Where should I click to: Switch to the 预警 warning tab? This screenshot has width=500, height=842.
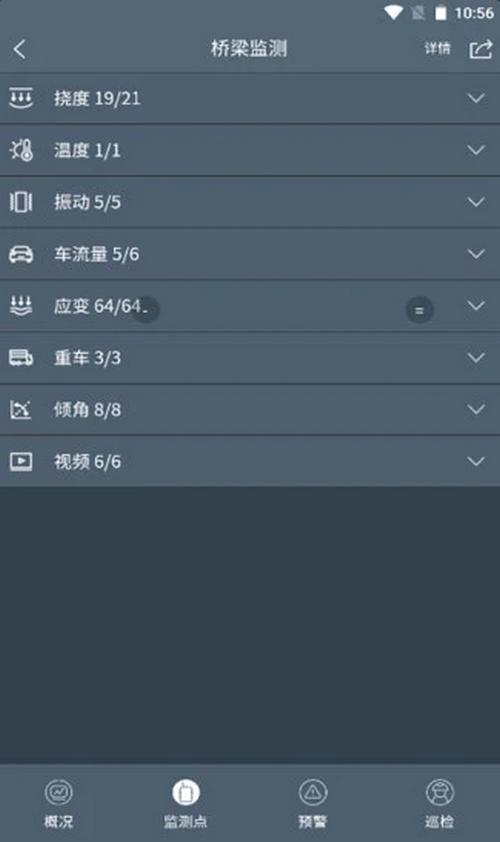pos(313,803)
